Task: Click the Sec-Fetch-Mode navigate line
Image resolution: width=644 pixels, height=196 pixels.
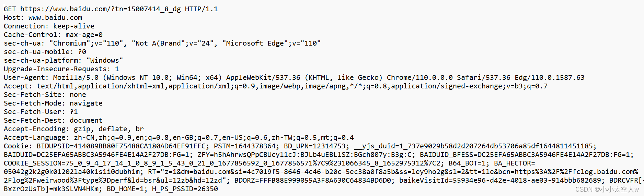Action: 53,103
